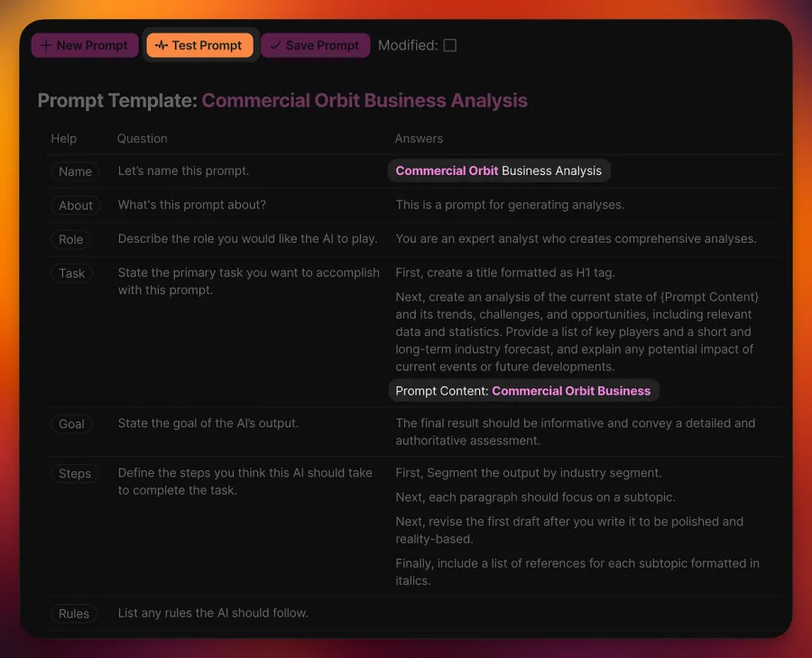Select the Goal help tag
Image resolution: width=812 pixels, height=658 pixels.
pos(71,424)
